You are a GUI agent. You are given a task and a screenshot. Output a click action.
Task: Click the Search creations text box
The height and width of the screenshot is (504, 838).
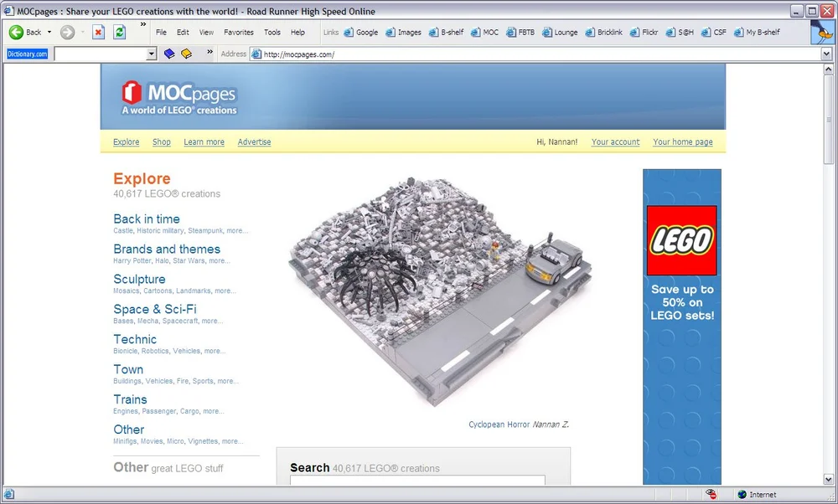(417, 480)
